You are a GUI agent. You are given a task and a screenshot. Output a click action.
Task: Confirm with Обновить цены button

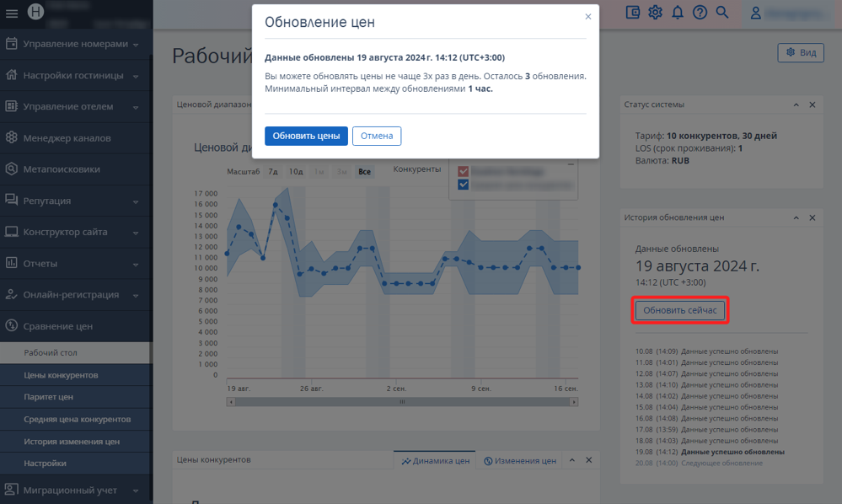pyautogui.click(x=306, y=136)
